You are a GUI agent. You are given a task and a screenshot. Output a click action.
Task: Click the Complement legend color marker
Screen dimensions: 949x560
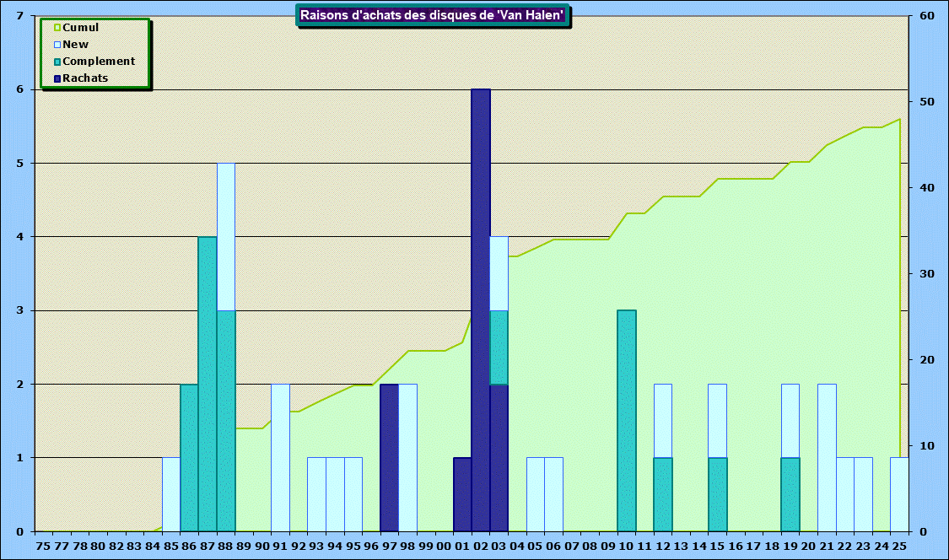pos(57,62)
